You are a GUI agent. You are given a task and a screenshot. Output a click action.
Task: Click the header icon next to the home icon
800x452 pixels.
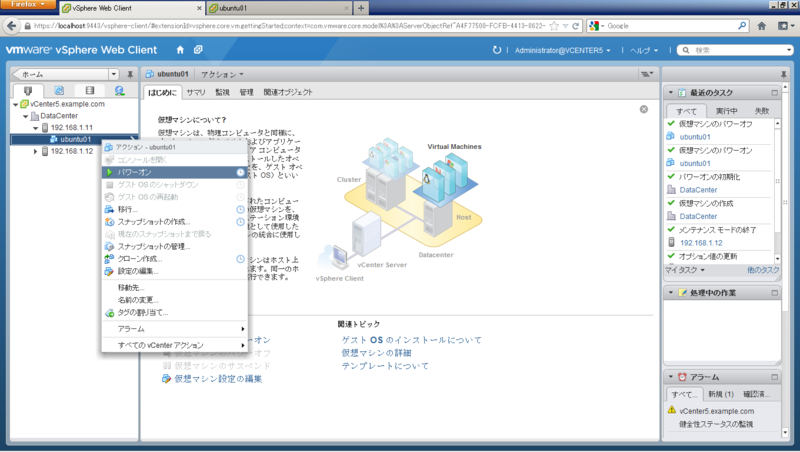pos(198,49)
